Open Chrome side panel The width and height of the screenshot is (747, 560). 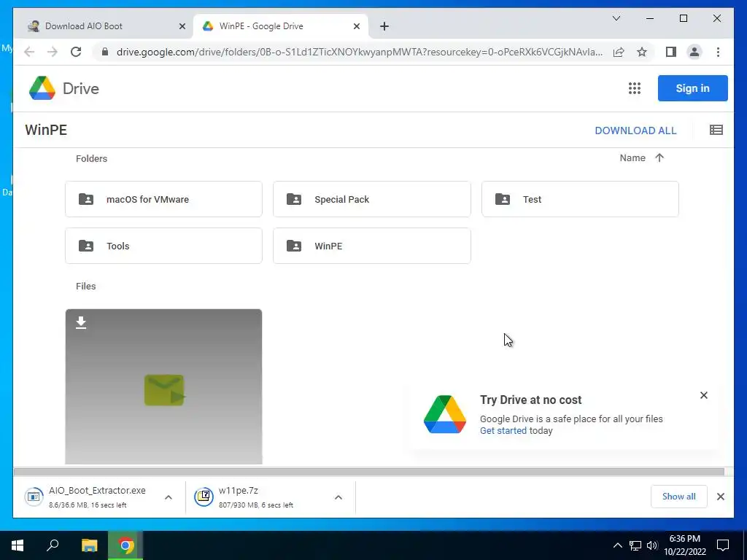coord(671,52)
